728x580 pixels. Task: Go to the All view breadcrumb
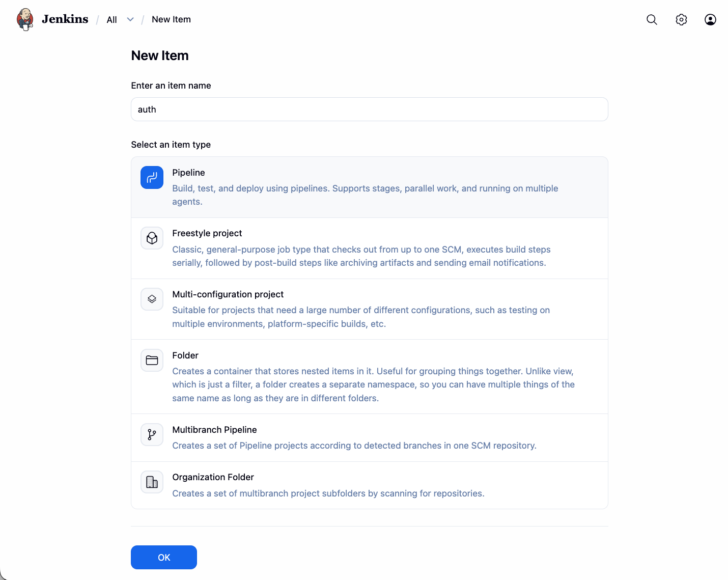111,20
